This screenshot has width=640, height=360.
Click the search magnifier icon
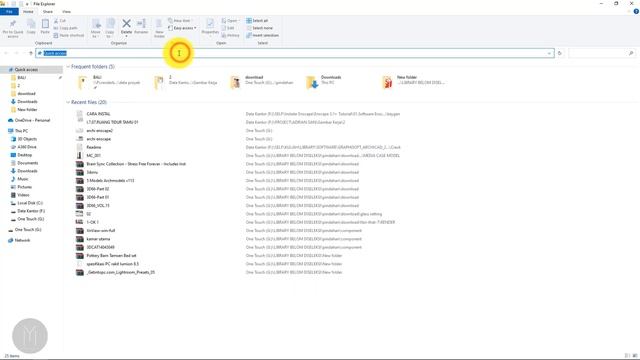(631, 53)
